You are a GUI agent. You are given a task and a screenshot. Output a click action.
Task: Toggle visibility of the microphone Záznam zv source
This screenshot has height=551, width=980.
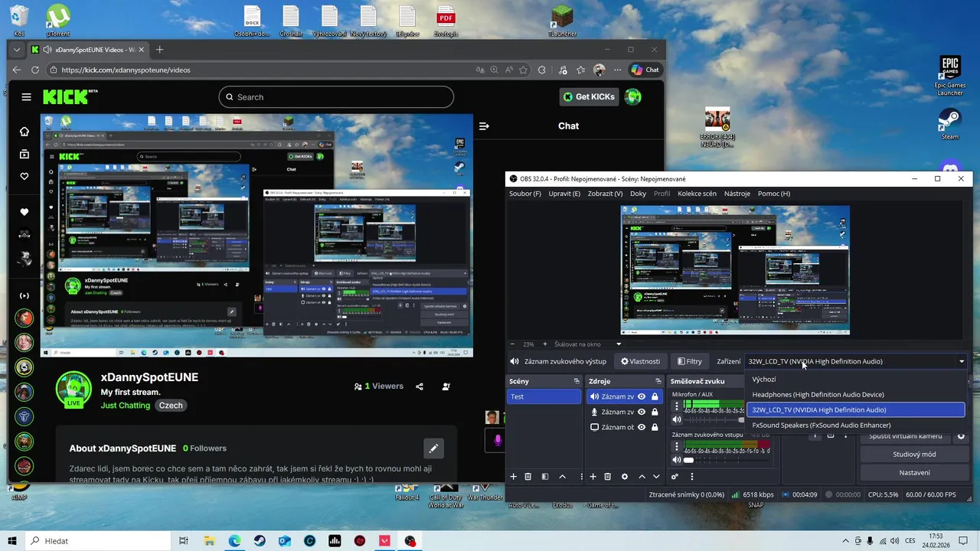coord(642,412)
